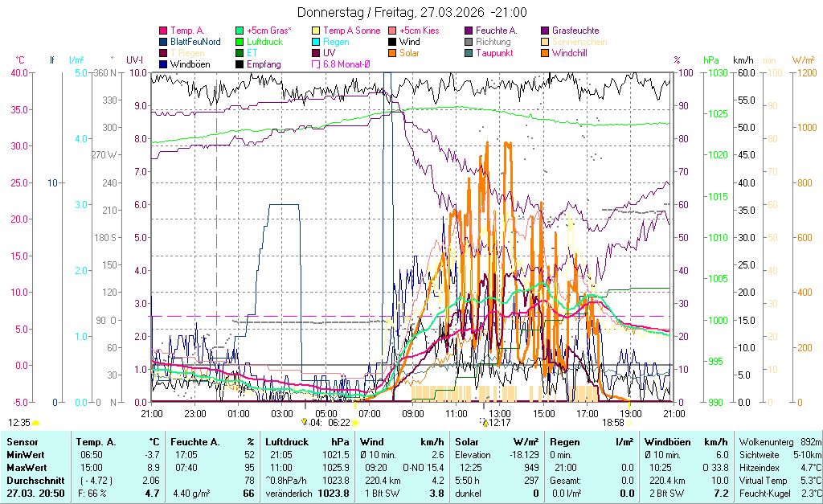Click the Windchill legend square

[x=546, y=53]
